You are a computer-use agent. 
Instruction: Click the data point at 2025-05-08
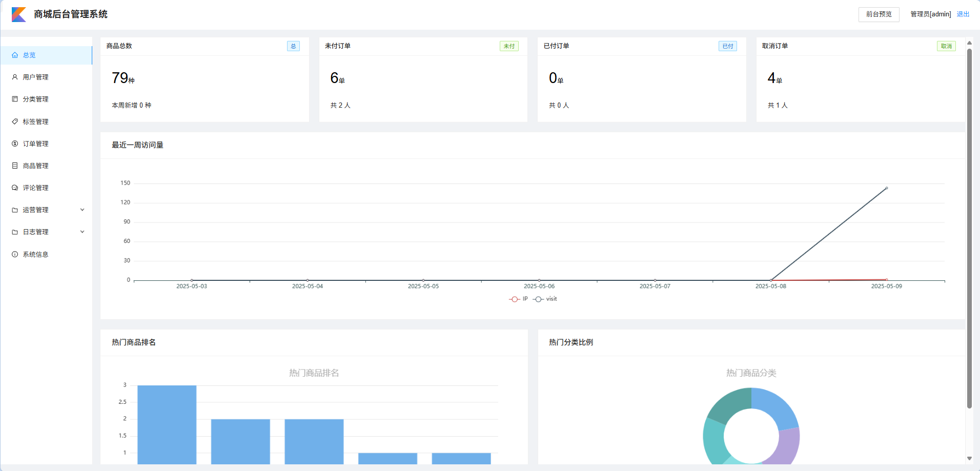click(771, 280)
